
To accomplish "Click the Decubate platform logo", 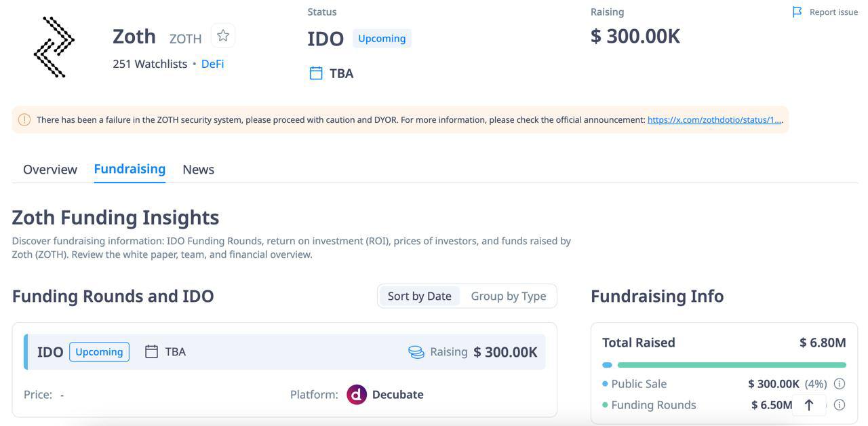I will click(x=357, y=394).
